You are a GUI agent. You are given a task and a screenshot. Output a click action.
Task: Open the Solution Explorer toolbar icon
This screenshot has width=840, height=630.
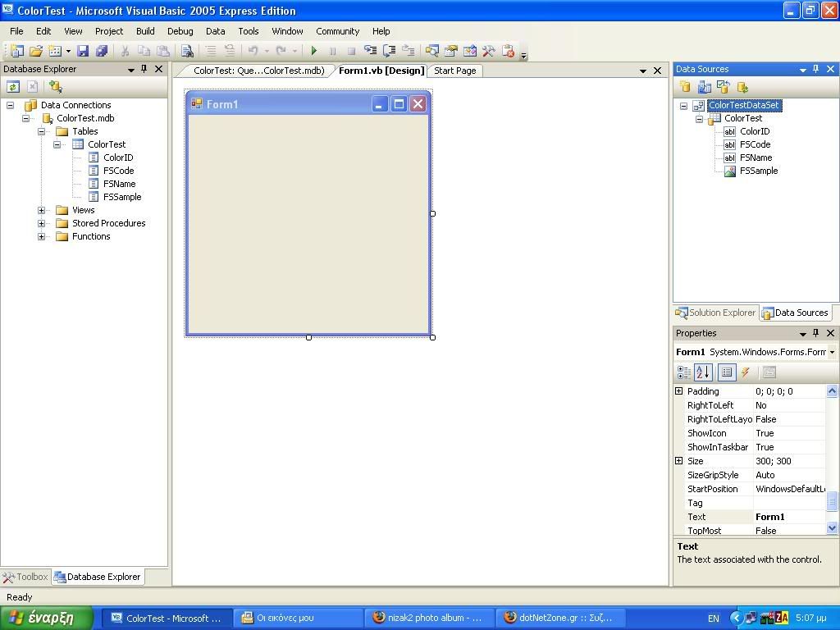pyautogui.click(x=431, y=51)
